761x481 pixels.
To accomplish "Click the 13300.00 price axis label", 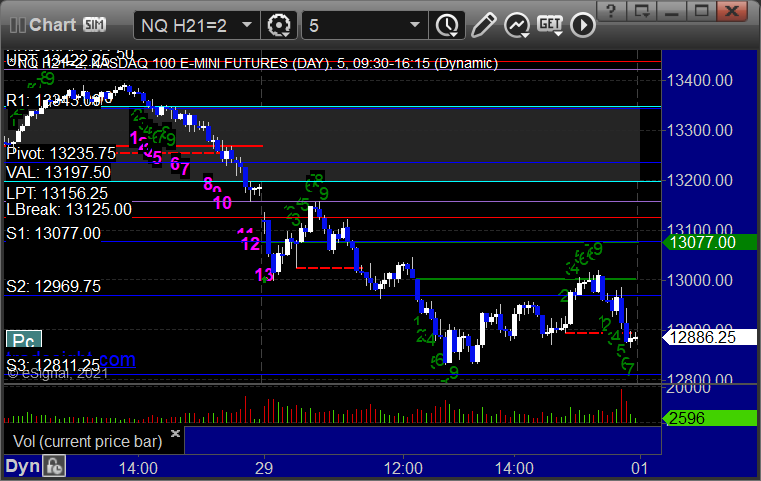I will (x=700, y=130).
